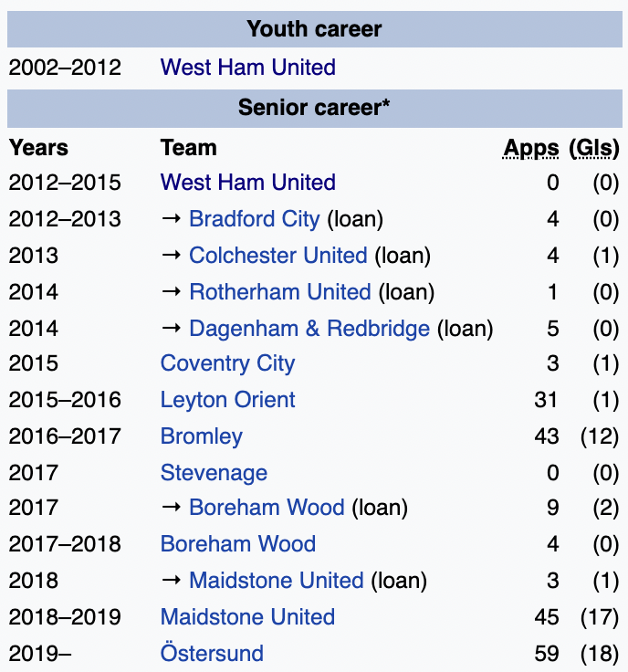Open the Stevenage link
This screenshot has width=628, height=672.
click(214, 473)
